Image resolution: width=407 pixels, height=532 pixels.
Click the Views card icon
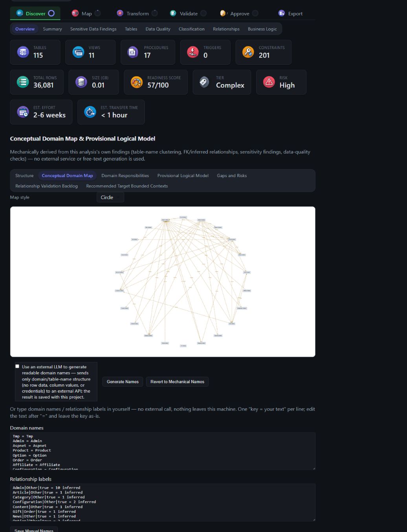point(79,52)
